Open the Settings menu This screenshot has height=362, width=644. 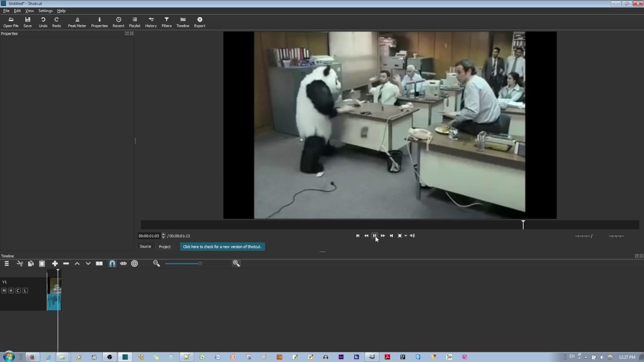point(45,11)
